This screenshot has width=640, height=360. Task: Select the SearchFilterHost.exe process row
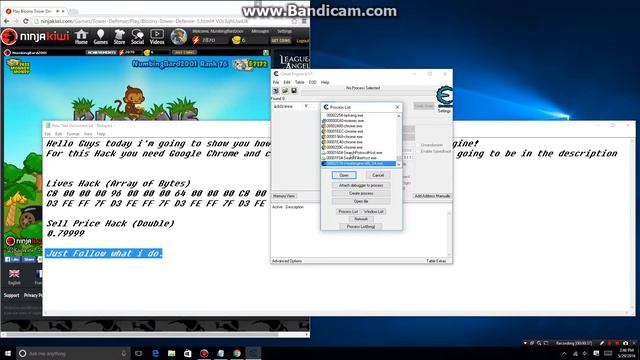click(x=358, y=158)
